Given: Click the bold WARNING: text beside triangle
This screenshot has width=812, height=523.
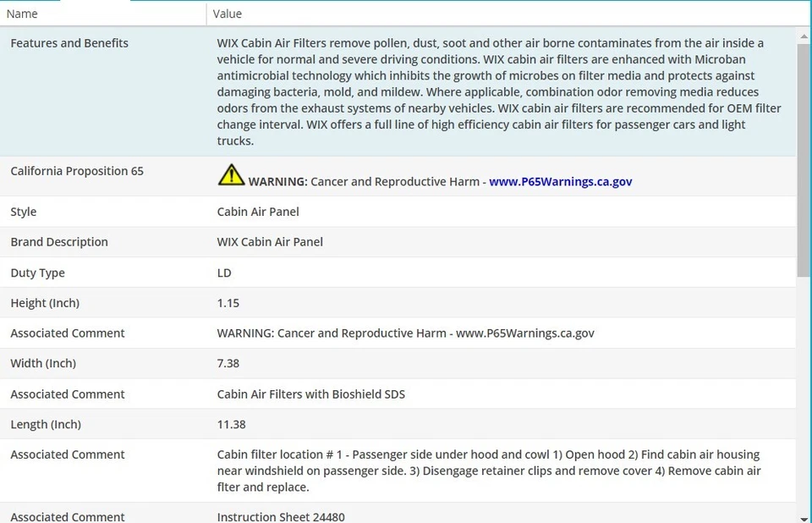Looking at the screenshot, I should click(x=277, y=181).
